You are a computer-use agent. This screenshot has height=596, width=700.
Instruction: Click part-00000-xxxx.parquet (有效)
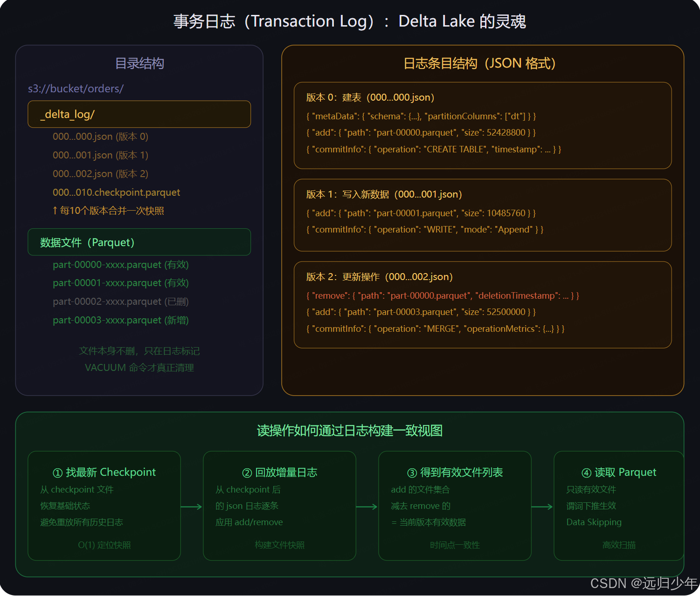click(x=120, y=265)
